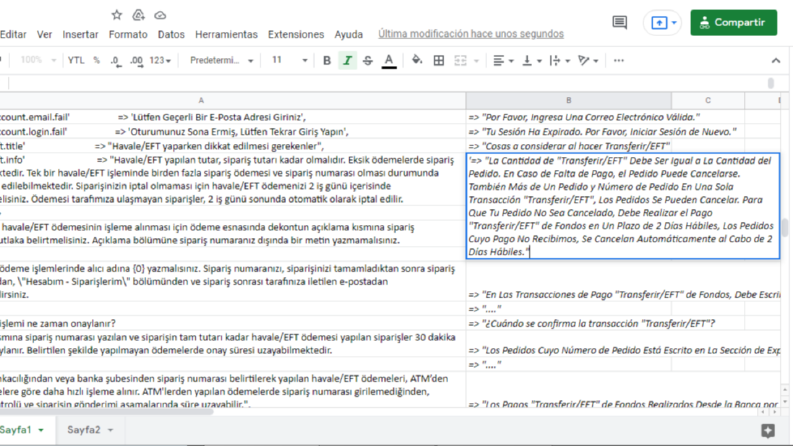Click cell with 'Lütfen Geçerli Bir E-Posta Adresi Giriniz'

pos(233,117)
